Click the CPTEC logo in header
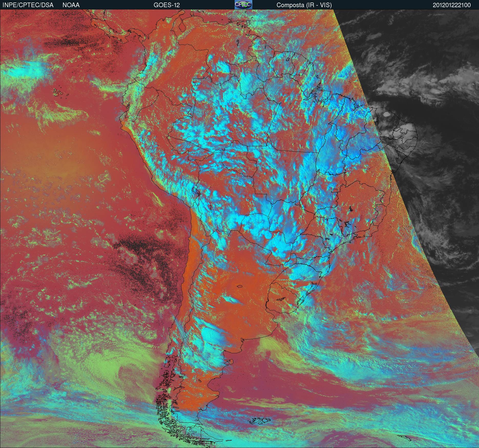The height and width of the screenshot is (448, 479). click(x=243, y=5)
